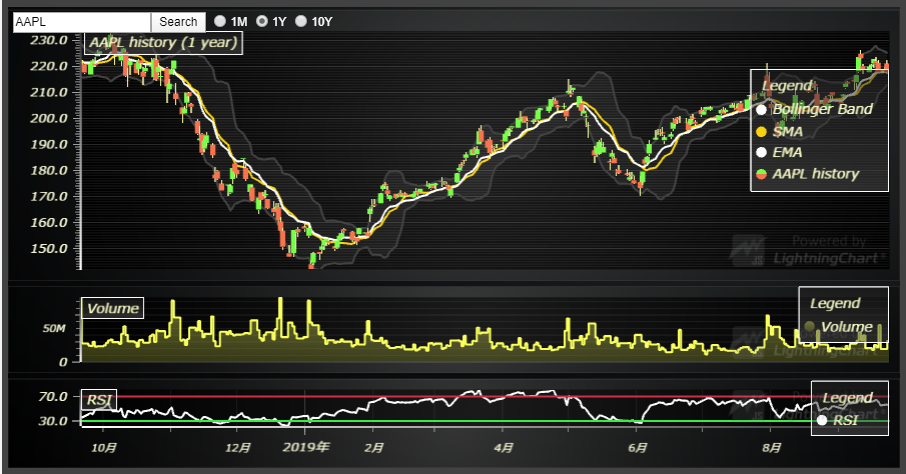Screen dimensions: 906x474
Task: Click the 150.0 price axis label
Action: (49, 249)
